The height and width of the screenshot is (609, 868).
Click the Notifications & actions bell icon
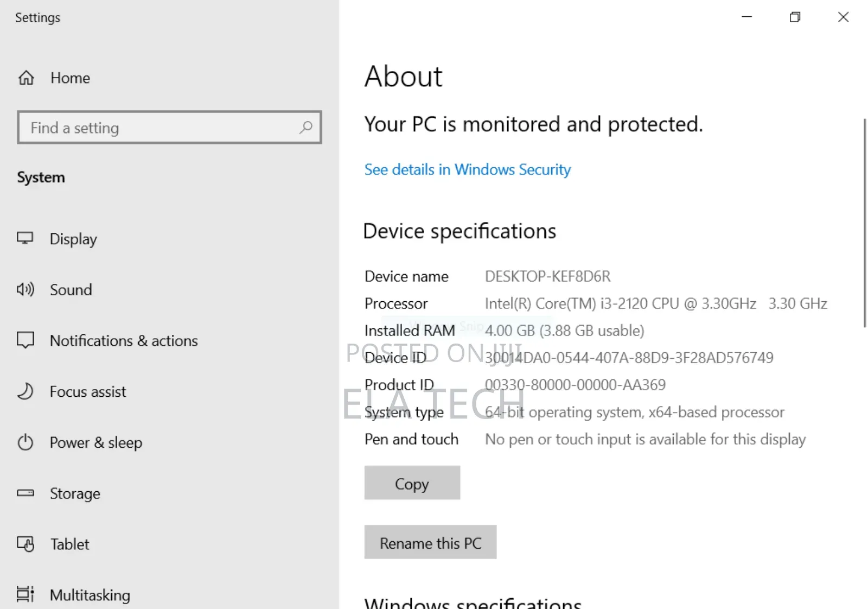click(25, 340)
